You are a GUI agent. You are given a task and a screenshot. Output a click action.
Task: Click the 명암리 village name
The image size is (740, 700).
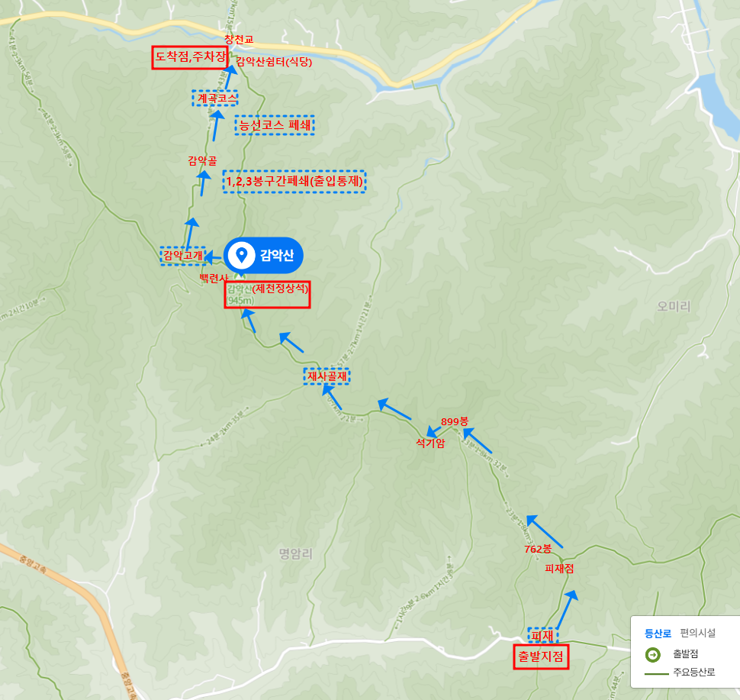point(296,553)
